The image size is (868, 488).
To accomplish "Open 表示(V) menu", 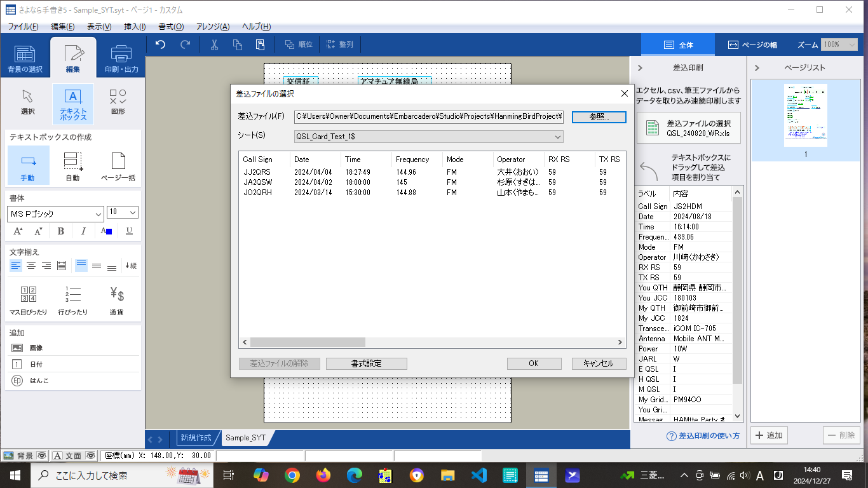I will (99, 27).
